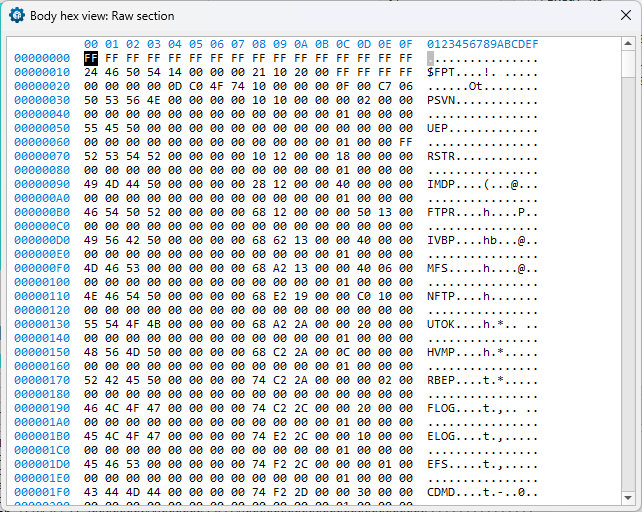Click byte 4F in row 00000020
This screenshot has height=512, width=642.
pos(217,86)
